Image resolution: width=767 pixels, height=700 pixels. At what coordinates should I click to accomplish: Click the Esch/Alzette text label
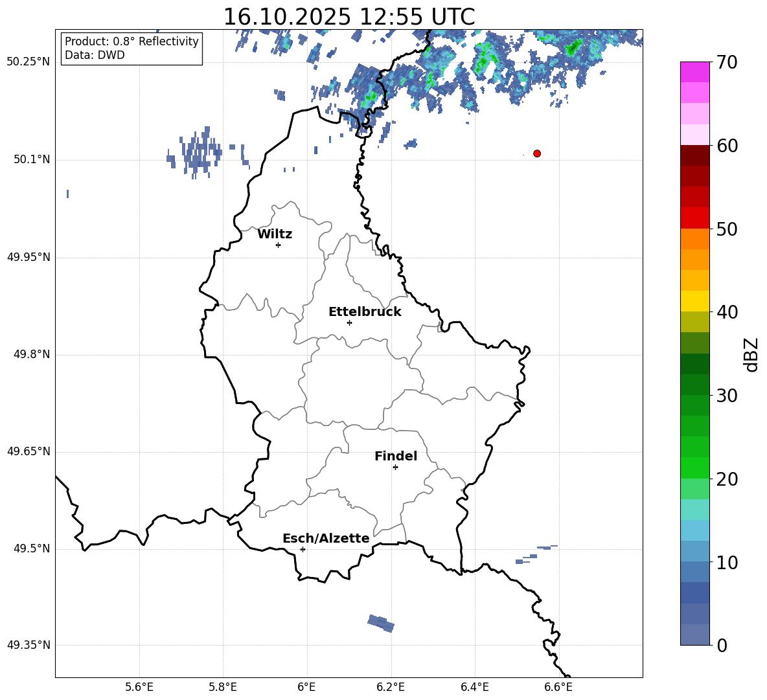(326, 539)
